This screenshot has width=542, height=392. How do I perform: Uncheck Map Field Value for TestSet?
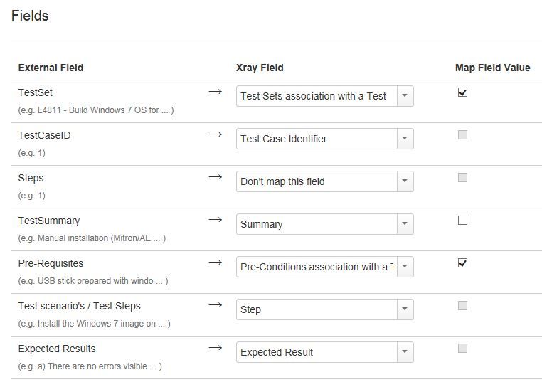(462, 92)
